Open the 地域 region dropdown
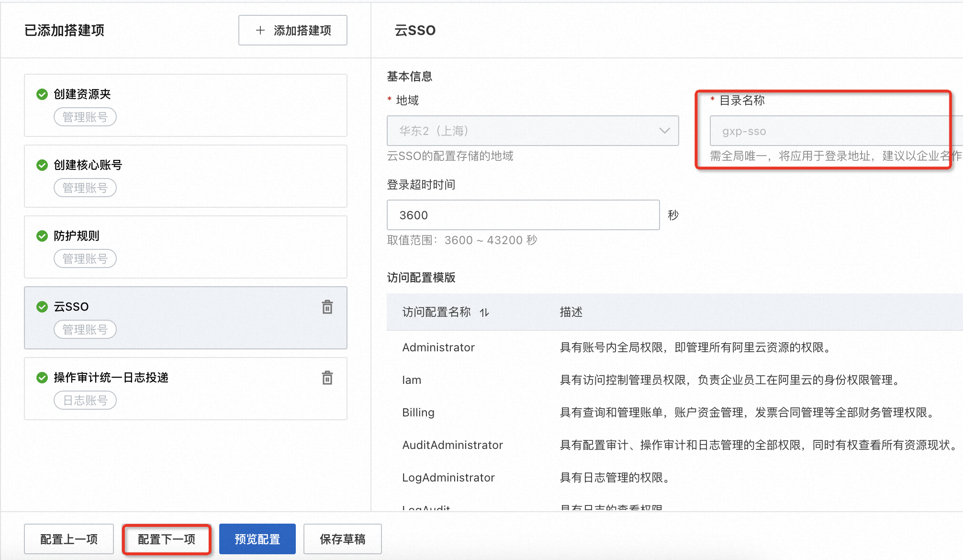This screenshot has width=963, height=560. 532,131
